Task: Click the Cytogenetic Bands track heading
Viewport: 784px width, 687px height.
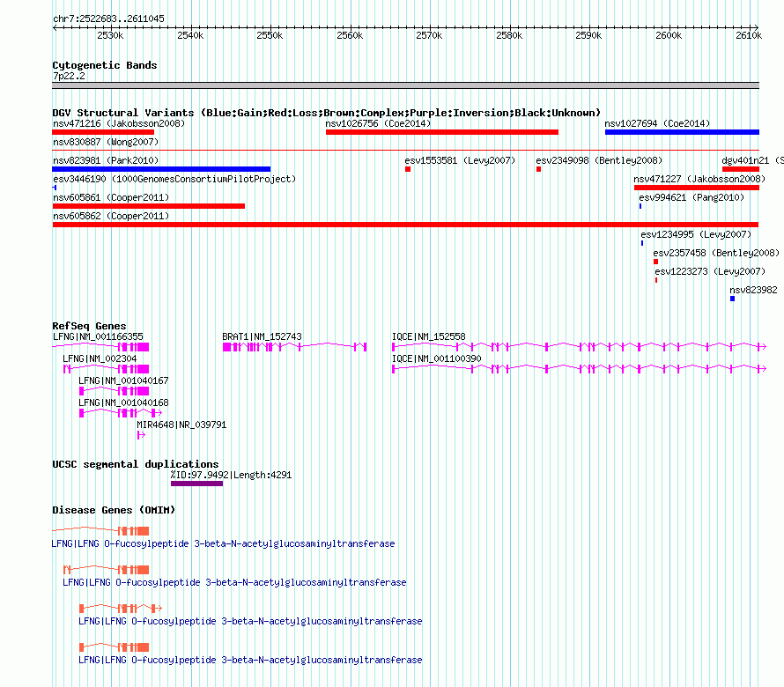Action: (105, 65)
